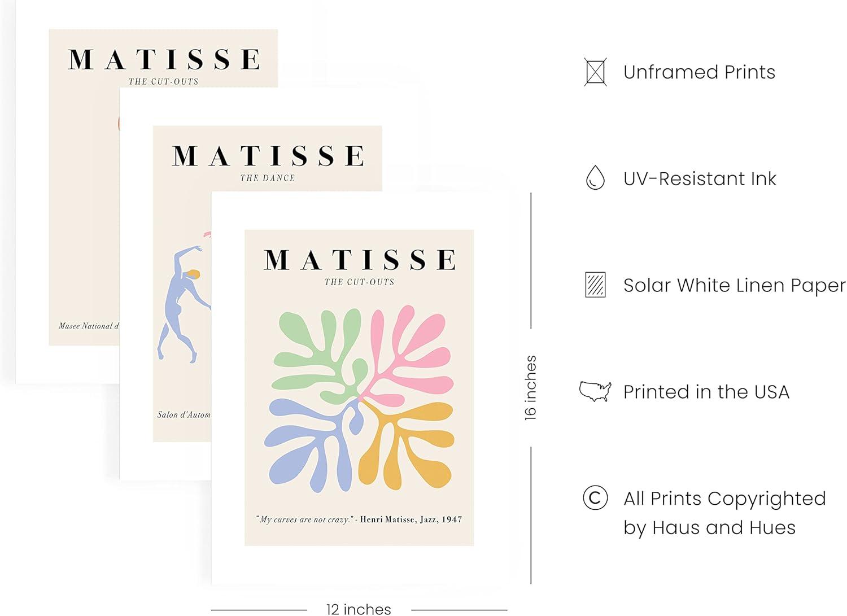The height and width of the screenshot is (616, 847).
Task: Click the Printed in the USA text
Action: [706, 392]
